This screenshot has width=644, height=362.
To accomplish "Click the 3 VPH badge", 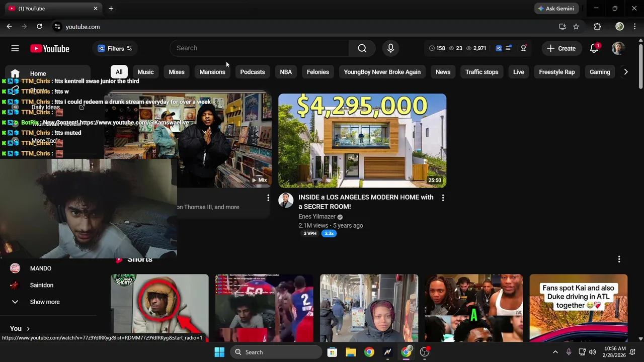I will point(310,233).
